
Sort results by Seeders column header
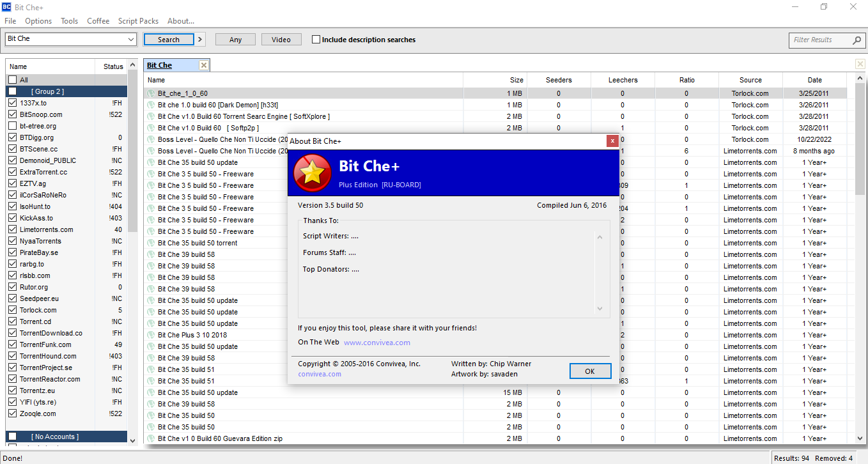coord(559,80)
